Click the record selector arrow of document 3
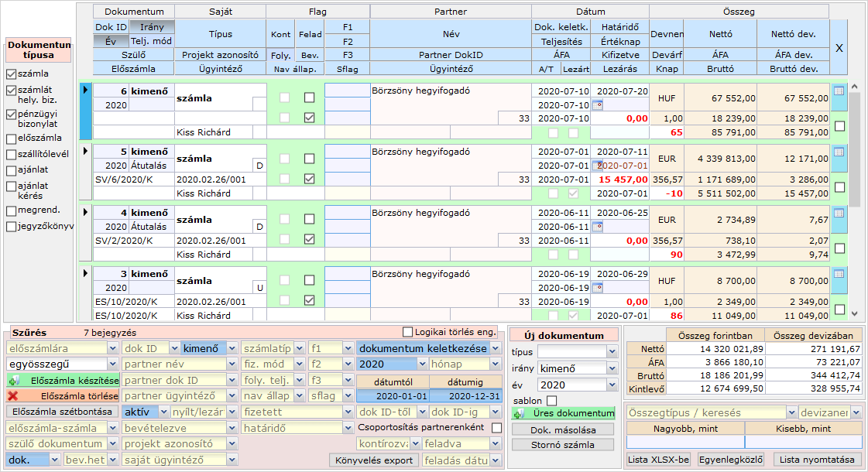Image resolution: width=868 pixels, height=472 pixels. [x=85, y=273]
